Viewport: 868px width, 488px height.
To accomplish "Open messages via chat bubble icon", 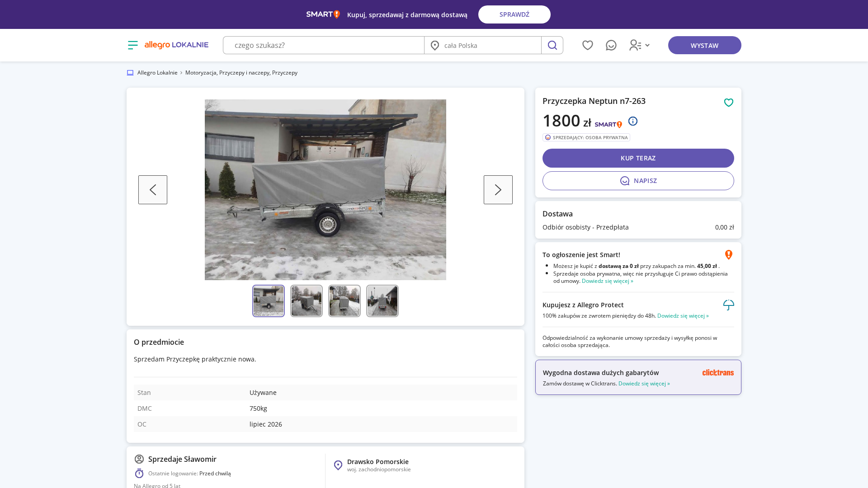I will pyautogui.click(x=611, y=45).
